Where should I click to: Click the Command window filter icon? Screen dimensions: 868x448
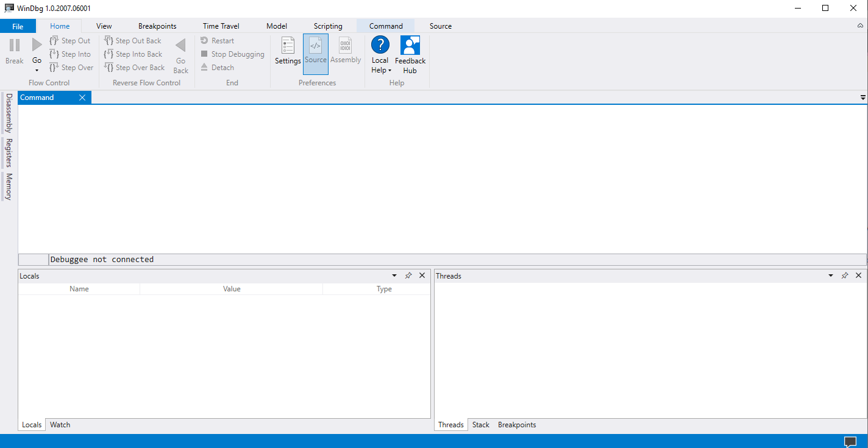tap(862, 97)
